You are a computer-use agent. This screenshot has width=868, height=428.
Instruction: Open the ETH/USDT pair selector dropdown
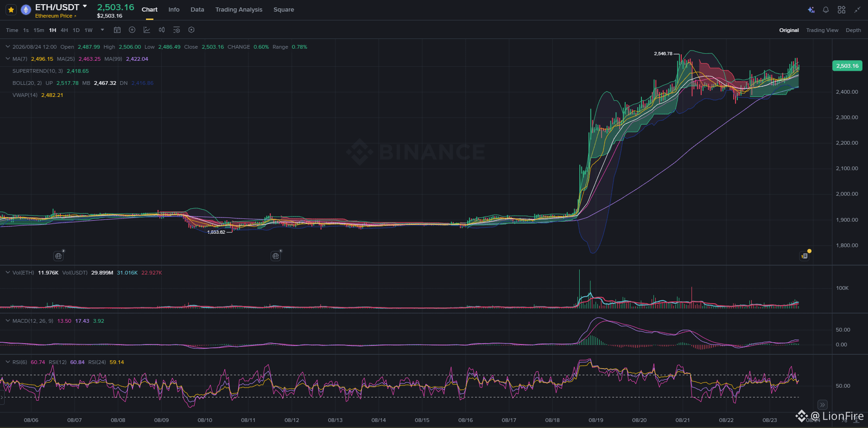click(x=85, y=6)
